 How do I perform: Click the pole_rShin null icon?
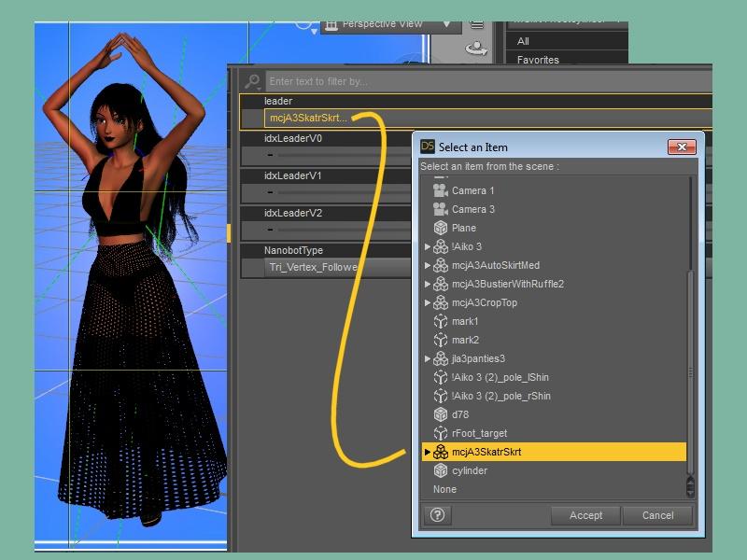point(440,396)
